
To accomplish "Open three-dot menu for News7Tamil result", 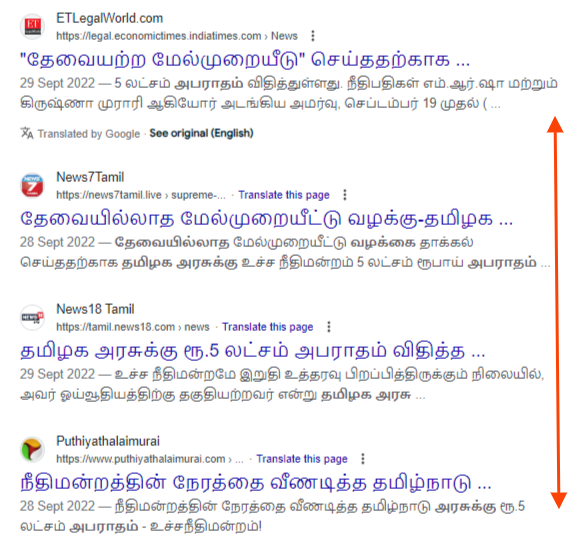I will pos(345,195).
